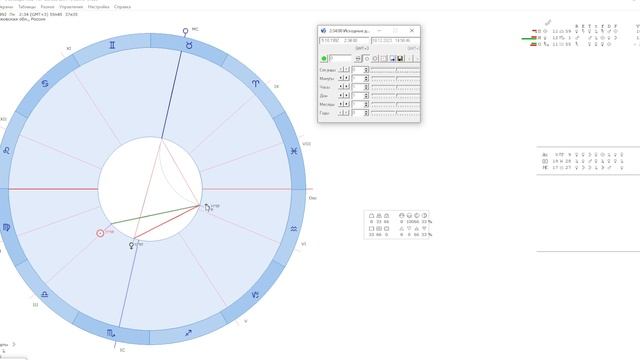Image resolution: width=640 pixels, height=360 pixels.
Task: Click the seconds slider track
Action: coord(396,69)
